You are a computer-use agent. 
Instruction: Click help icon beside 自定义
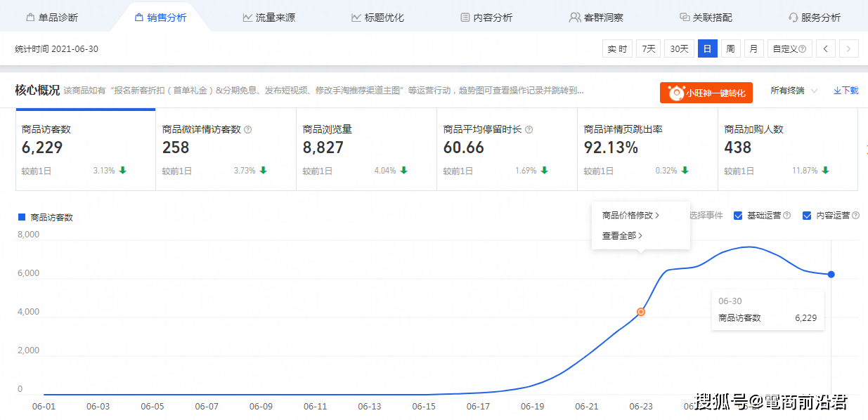802,49
